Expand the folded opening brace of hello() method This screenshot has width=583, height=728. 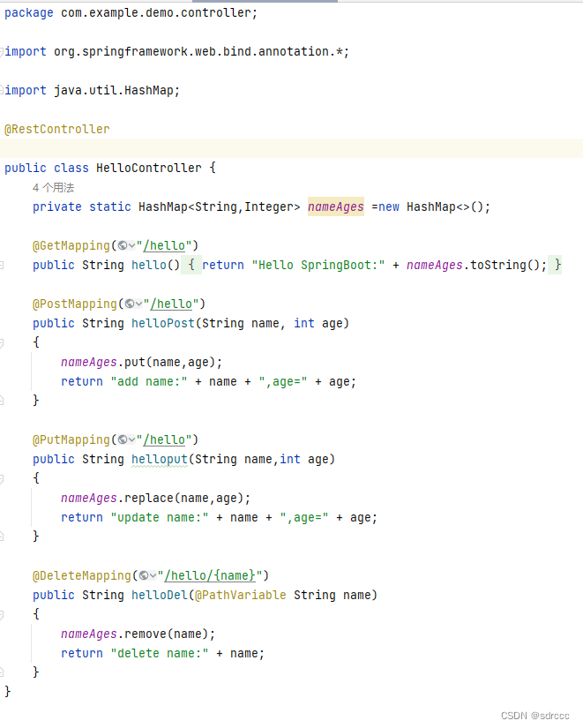click(191, 265)
